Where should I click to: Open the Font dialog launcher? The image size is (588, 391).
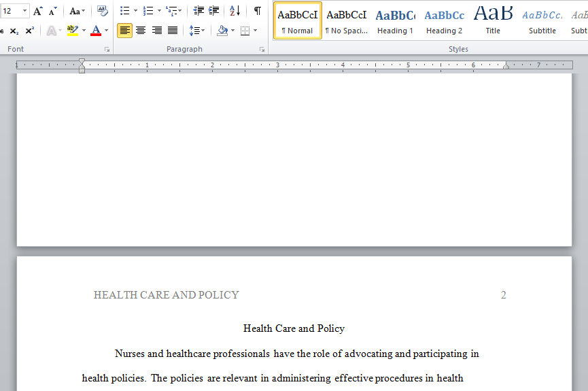(107, 50)
